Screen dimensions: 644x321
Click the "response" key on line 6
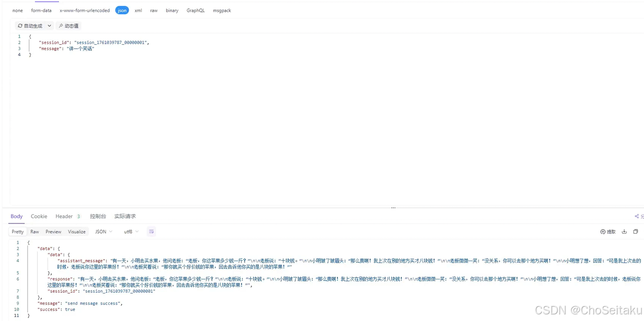(x=61, y=279)
